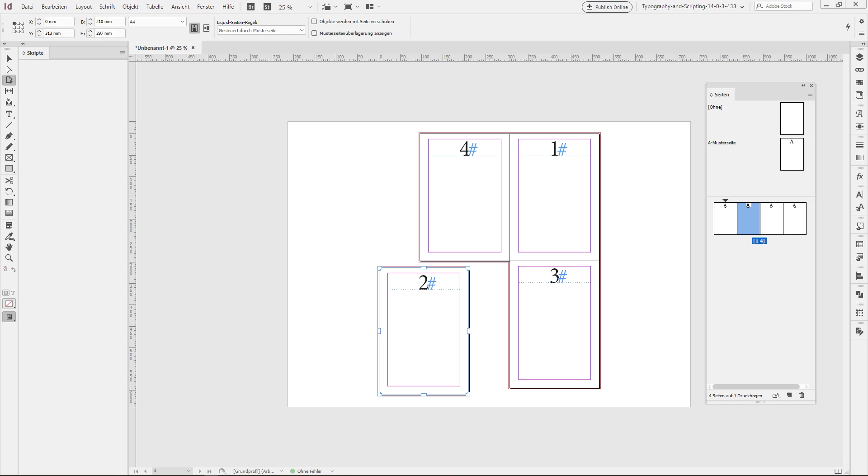
Task: Create new page in Seiten panel
Action: 789,395
